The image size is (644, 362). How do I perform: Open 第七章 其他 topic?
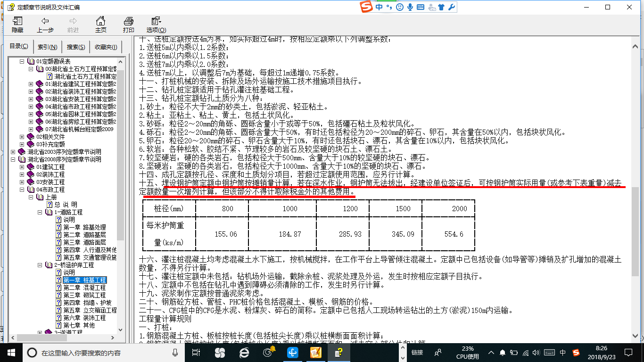click(x=79, y=325)
